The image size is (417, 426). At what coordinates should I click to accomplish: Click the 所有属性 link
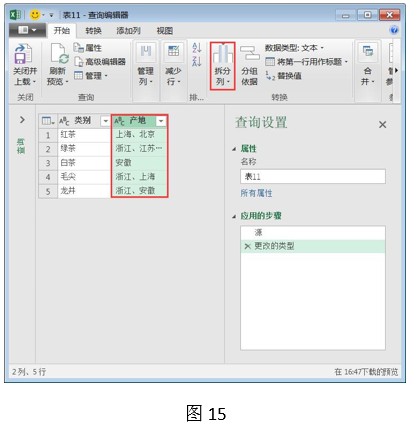point(256,193)
